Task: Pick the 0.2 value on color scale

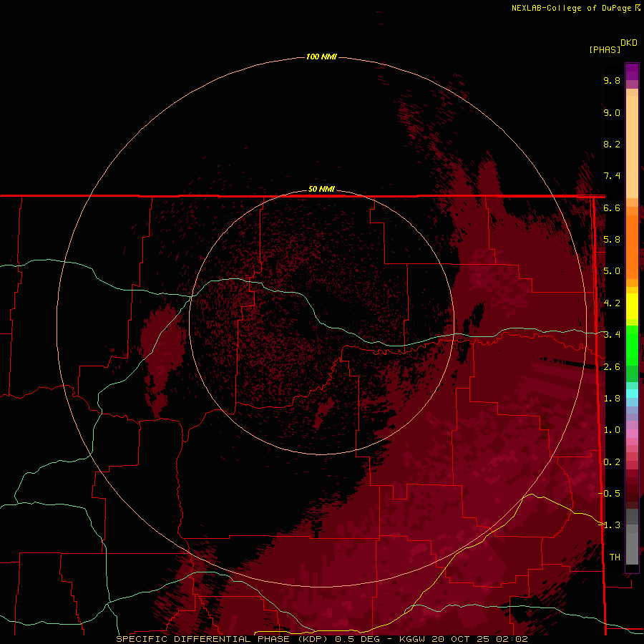Action: 612,462
